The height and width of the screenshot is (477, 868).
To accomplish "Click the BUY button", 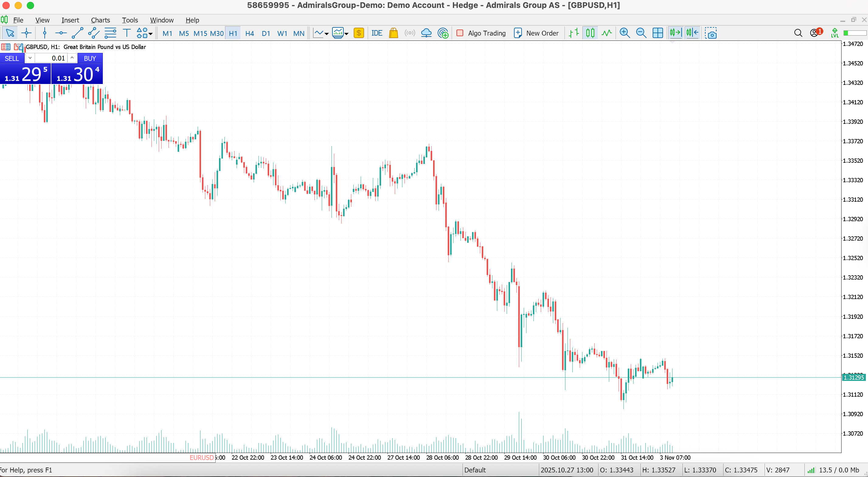I will (x=90, y=58).
